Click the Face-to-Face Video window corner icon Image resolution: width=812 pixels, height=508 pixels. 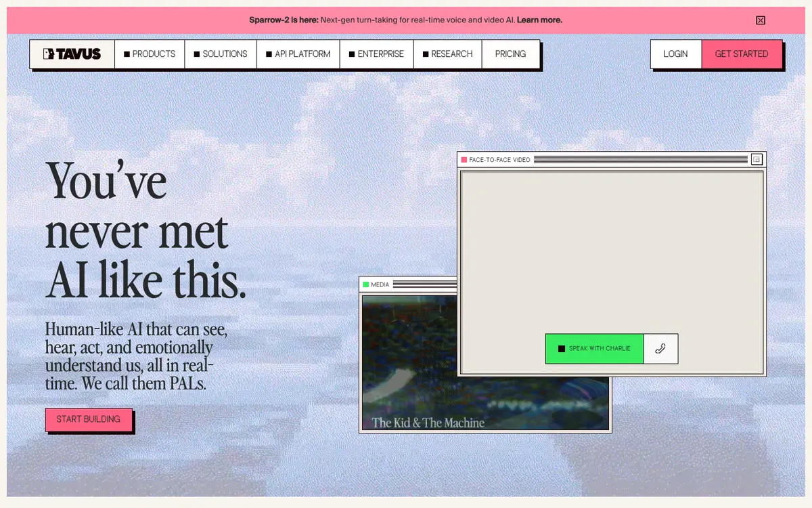point(757,160)
